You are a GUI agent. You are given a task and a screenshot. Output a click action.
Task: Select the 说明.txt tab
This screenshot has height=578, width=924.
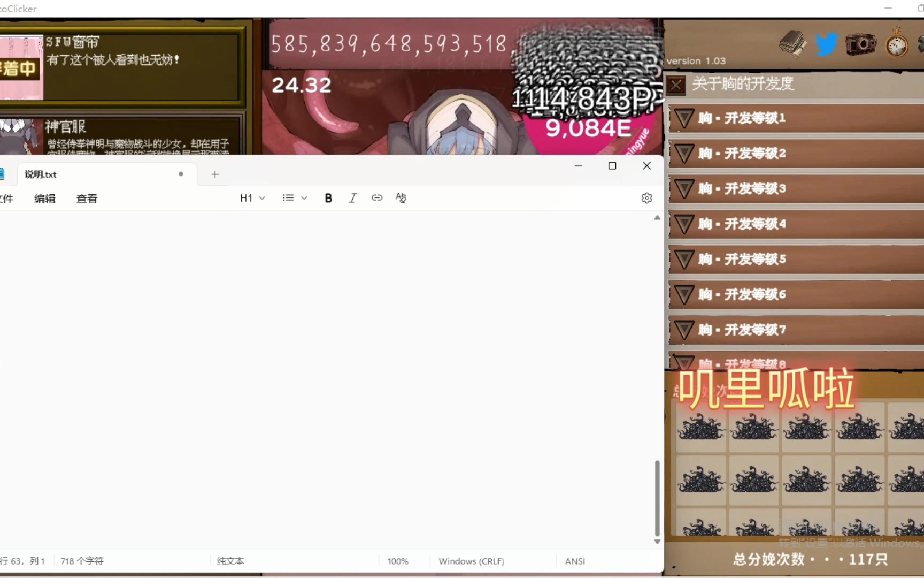(x=41, y=174)
